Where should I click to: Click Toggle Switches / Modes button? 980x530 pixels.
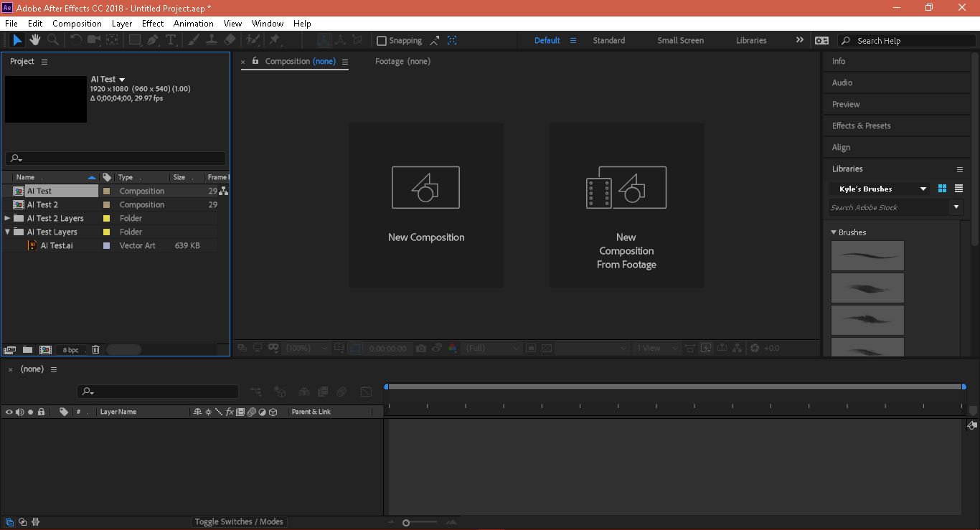coord(239,521)
